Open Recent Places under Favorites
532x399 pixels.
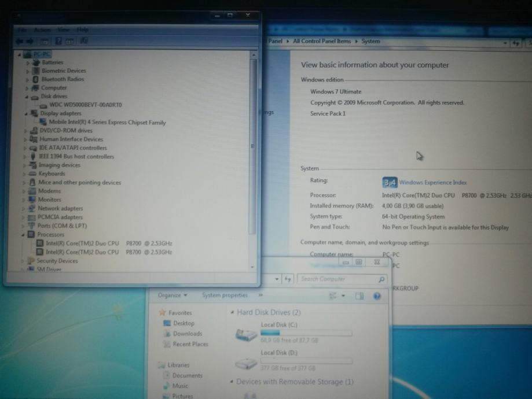click(x=190, y=344)
